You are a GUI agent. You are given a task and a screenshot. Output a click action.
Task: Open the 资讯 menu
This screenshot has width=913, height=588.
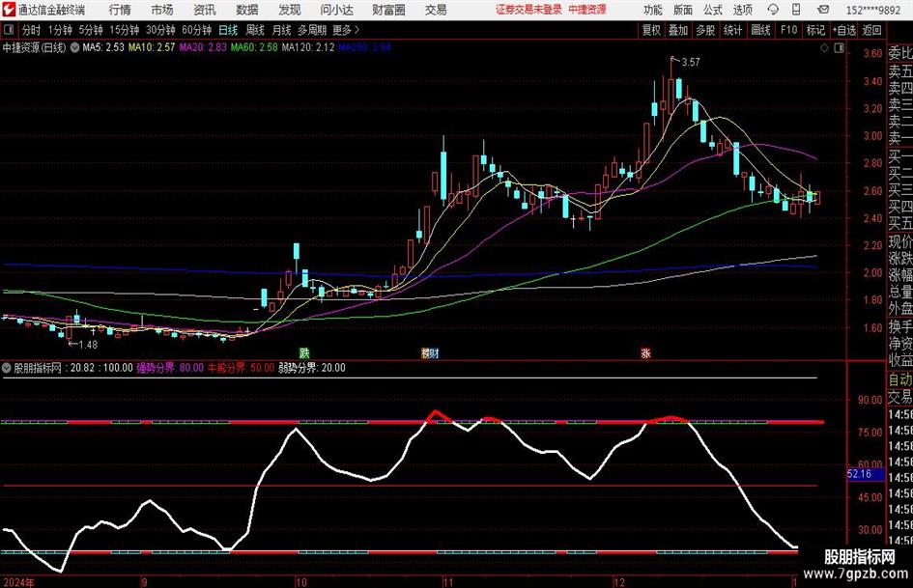click(205, 10)
